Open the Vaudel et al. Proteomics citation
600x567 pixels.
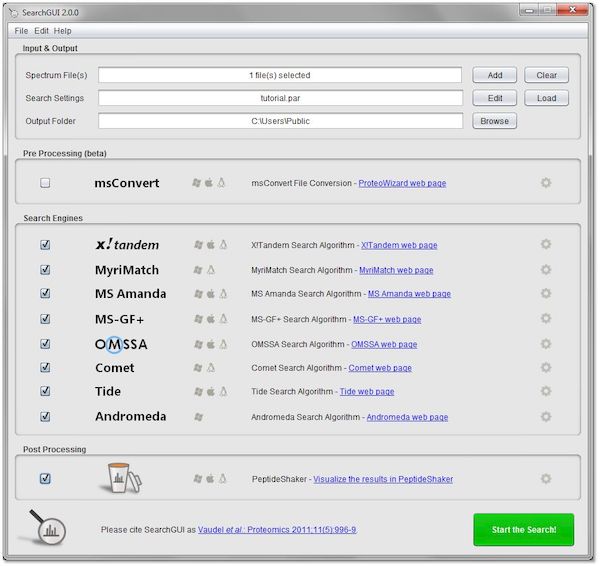pyautogui.click(x=277, y=530)
